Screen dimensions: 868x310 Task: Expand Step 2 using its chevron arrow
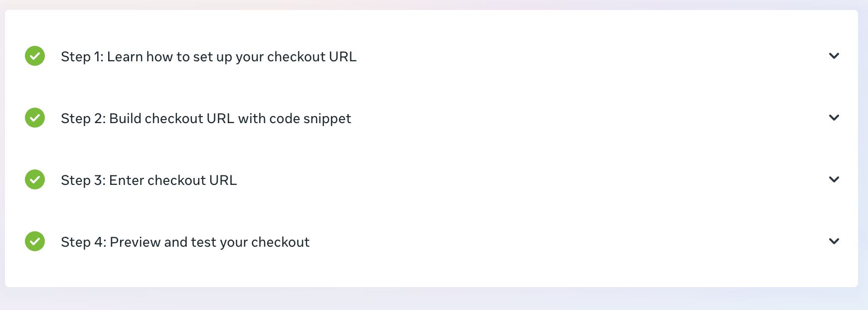click(834, 118)
